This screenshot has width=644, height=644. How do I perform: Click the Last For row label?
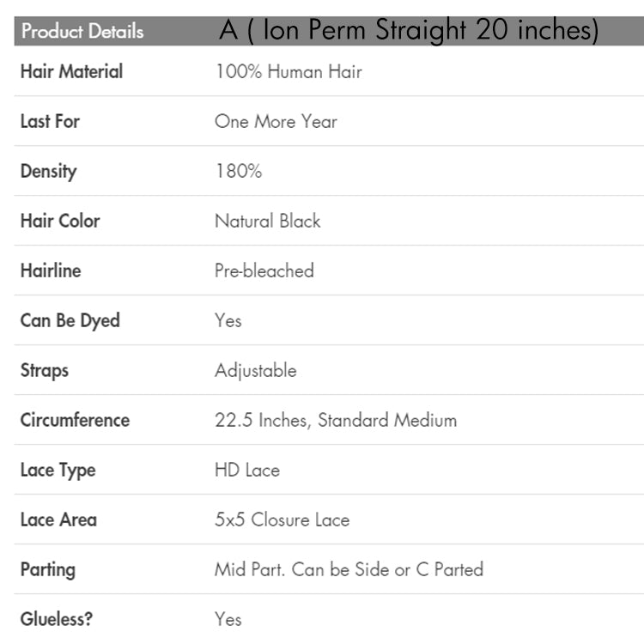click(50, 121)
